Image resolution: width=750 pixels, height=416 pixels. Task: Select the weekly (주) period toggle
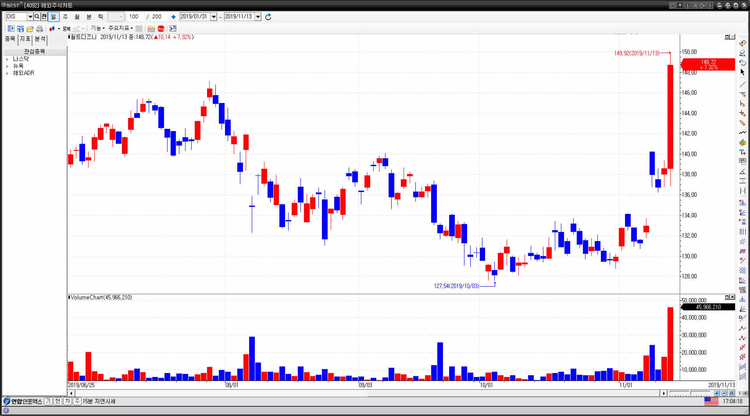(65, 17)
